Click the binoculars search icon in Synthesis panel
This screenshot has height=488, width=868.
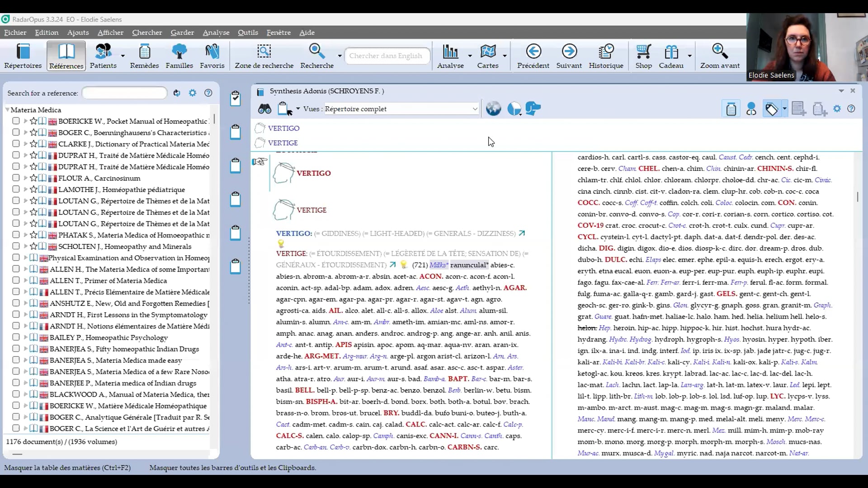click(x=264, y=109)
